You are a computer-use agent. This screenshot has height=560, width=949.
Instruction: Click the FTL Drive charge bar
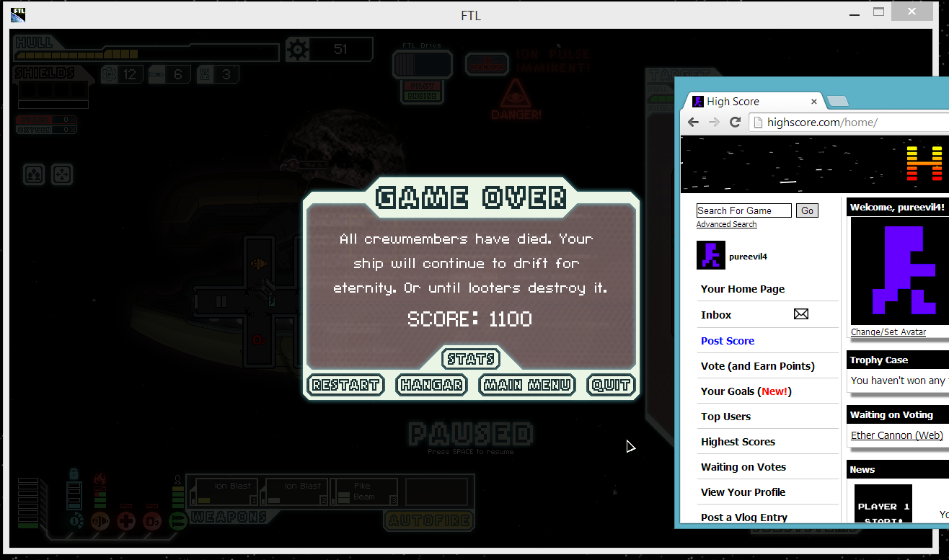[x=422, y=65]
